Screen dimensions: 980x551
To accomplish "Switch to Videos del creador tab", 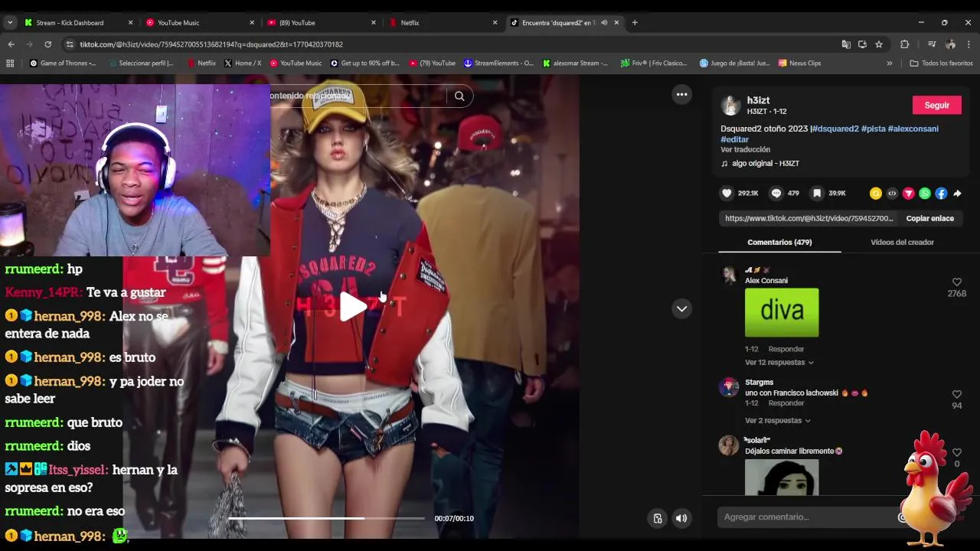I will coord(902,242).
